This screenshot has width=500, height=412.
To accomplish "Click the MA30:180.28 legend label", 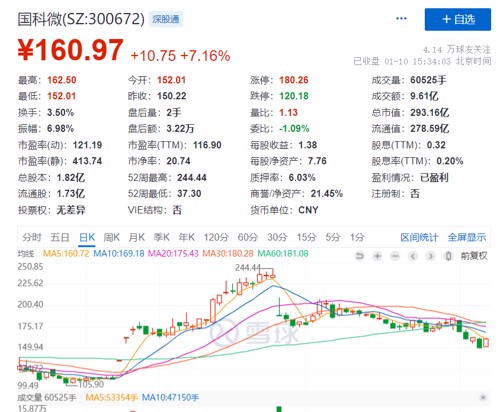I will point(228,254).
